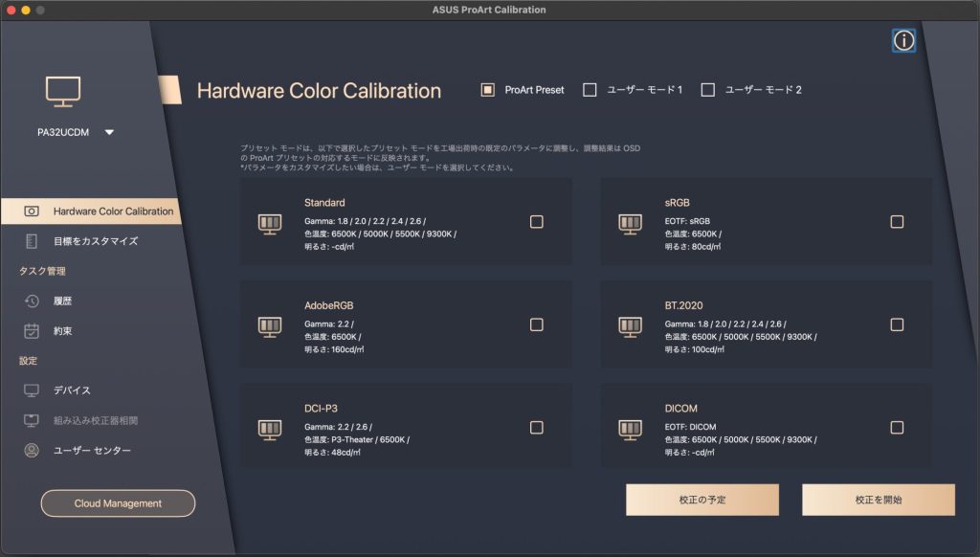
Task: Check the sRGB preset checkbox
Action: coord(897,222)
